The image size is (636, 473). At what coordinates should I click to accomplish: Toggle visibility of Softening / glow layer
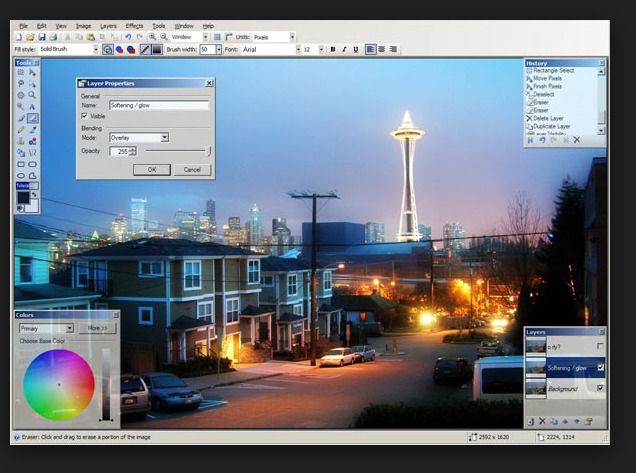coord(600,368)
